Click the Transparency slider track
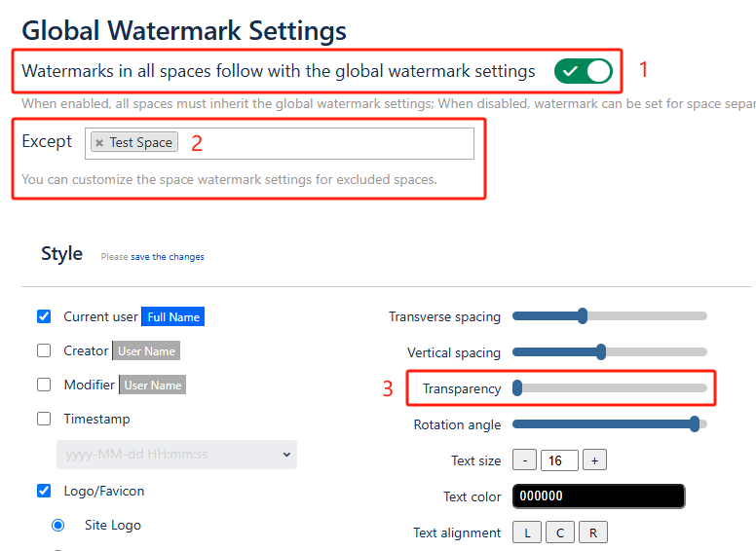This screenshot has width=756, height=551. [610, 388]
